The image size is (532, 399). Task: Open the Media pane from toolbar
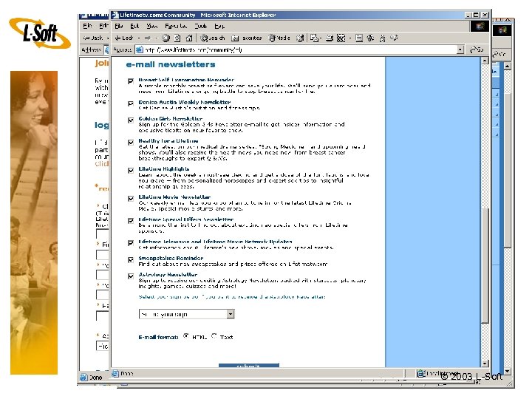pos(279,38)
